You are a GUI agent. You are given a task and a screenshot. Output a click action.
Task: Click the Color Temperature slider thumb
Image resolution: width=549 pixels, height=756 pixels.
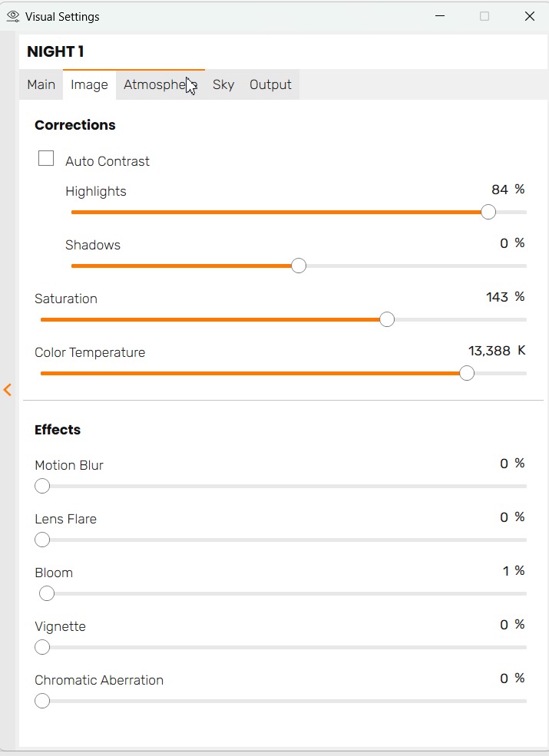coord(466,373)
